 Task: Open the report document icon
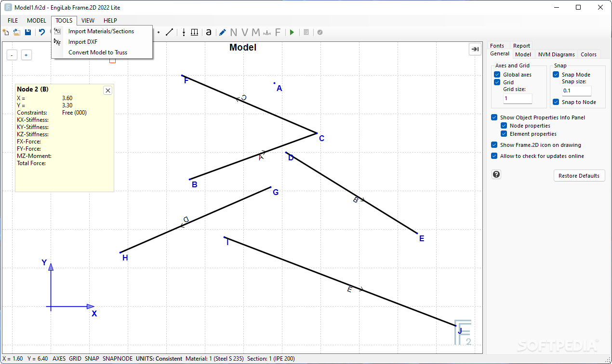(306, 32)
